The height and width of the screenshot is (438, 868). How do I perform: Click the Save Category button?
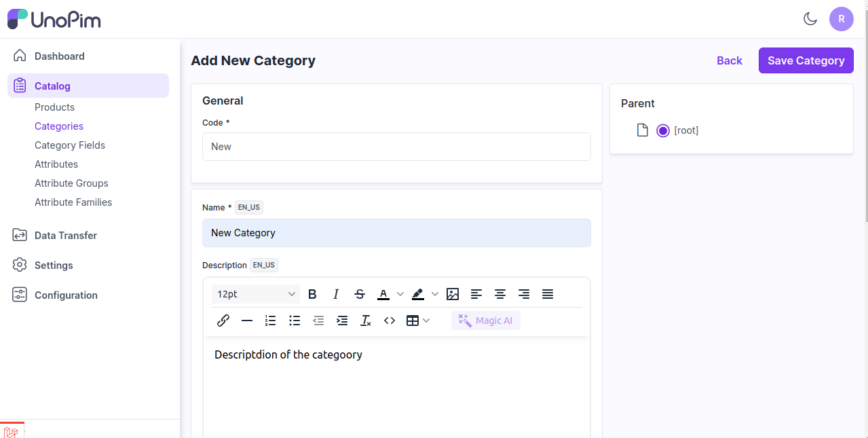806,60
